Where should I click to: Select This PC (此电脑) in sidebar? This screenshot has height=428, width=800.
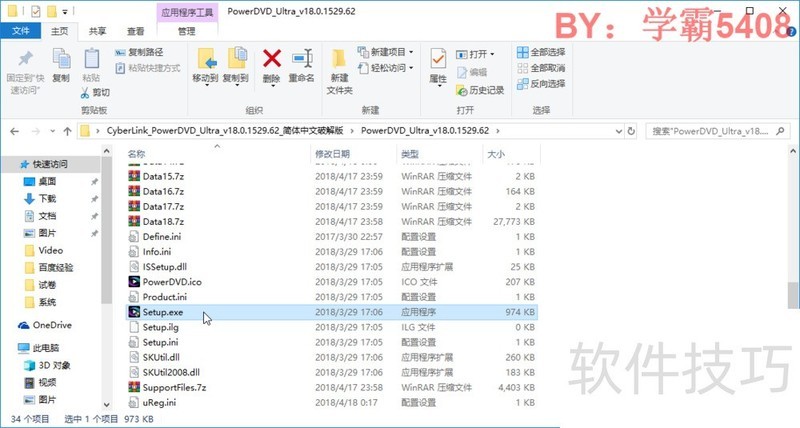point(46,348)
